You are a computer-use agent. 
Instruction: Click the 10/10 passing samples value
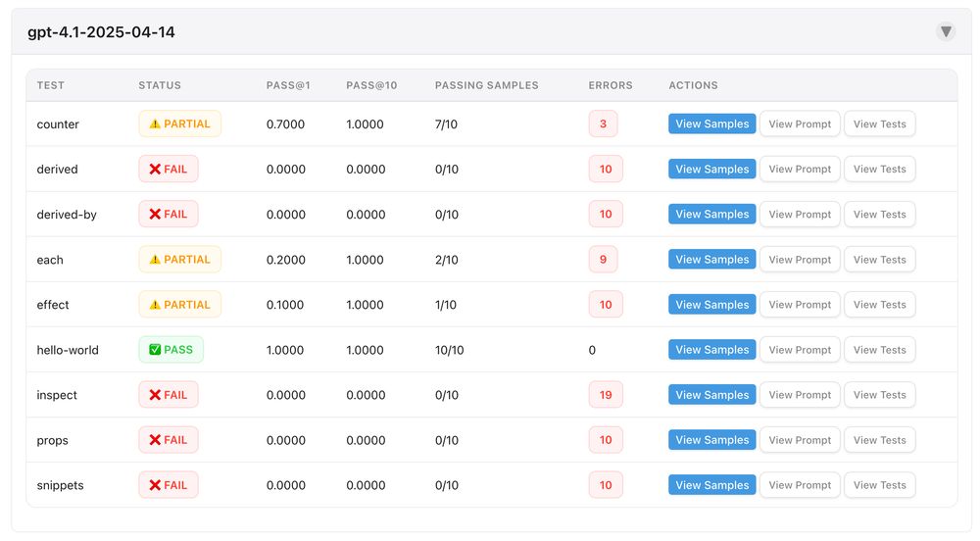pyautogui.click(x=450, y=350)
